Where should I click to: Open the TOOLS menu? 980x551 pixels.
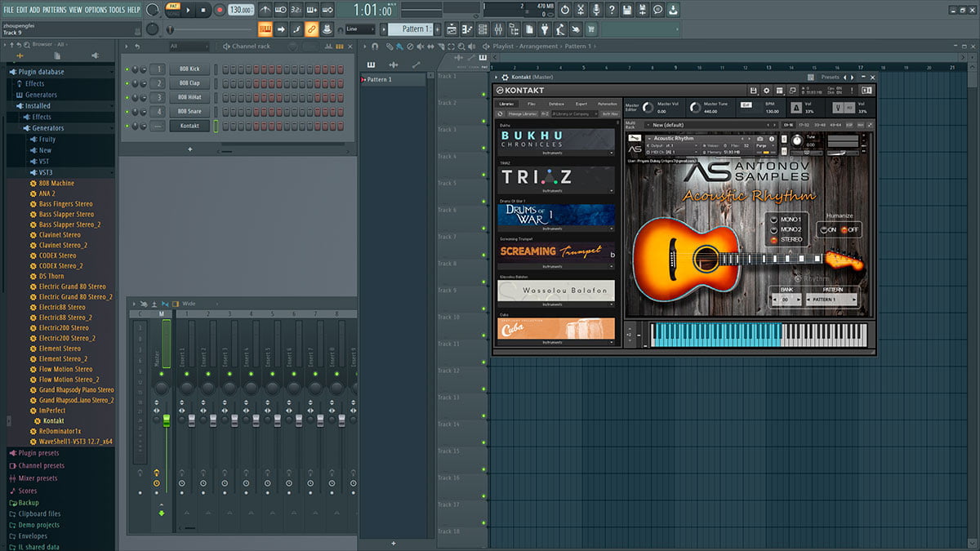tap(118, 10)
